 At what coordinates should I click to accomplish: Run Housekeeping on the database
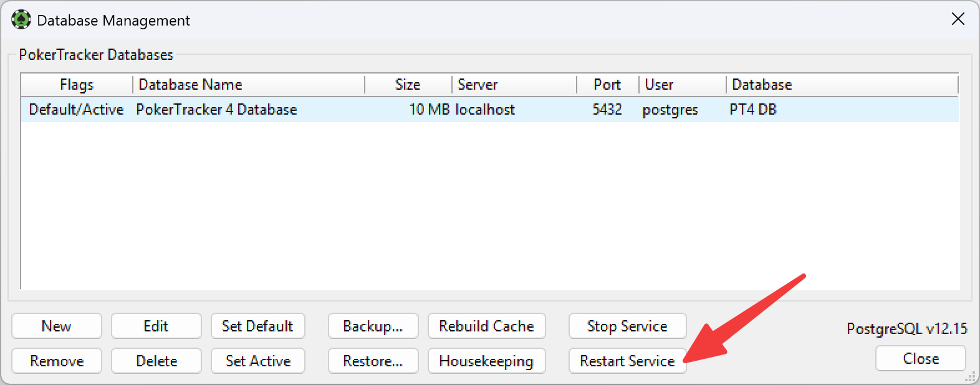pos(487,361)
